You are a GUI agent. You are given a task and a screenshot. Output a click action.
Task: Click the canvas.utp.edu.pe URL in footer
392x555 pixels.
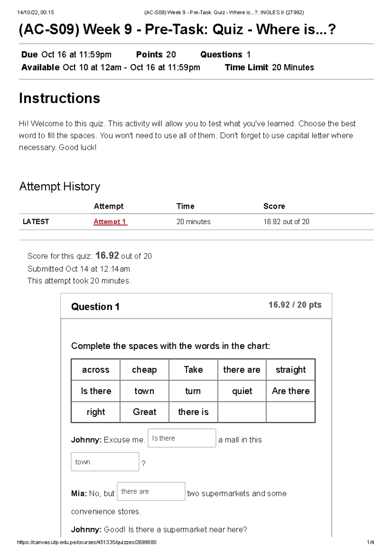point(87,542)
